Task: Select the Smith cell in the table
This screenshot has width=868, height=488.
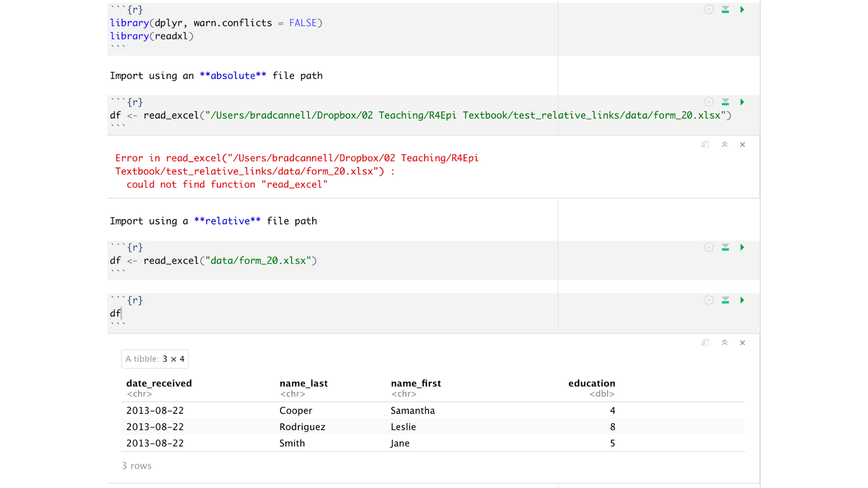Action: coord(292,443)
